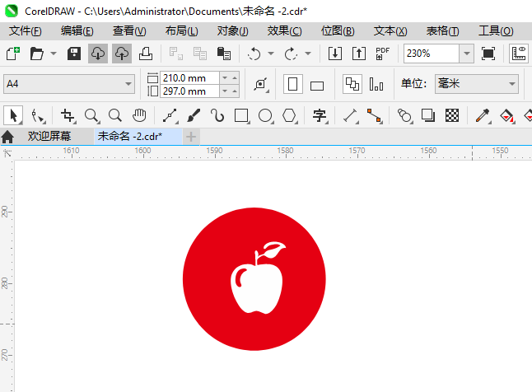The width and height of the screenshot is (532, 392).
Task: Select the Crop tool
Action: [68, 115]
